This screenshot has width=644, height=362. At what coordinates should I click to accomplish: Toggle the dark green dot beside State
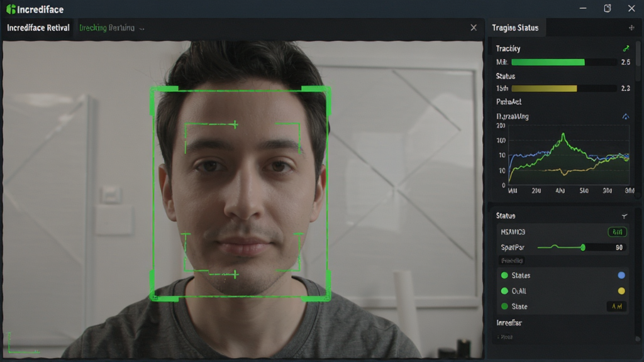505,307
